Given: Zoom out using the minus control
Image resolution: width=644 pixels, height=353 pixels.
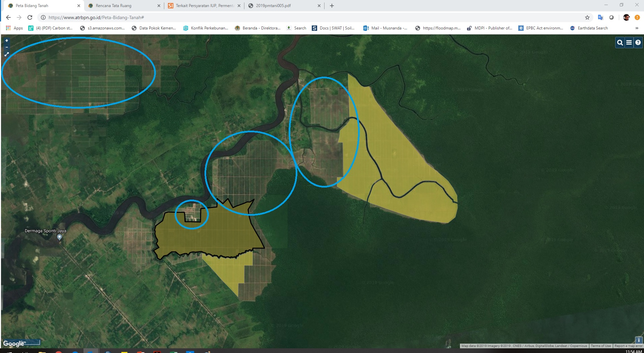Looking at the screenshot, I should coord(6,47).
